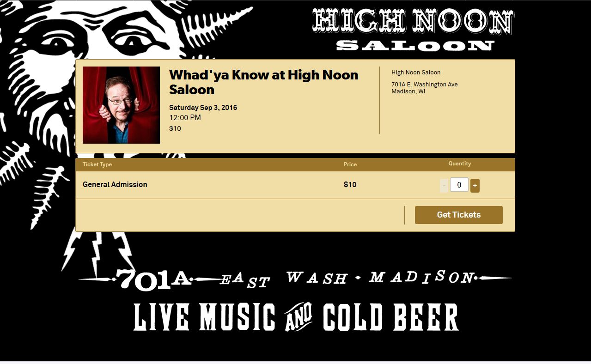Click the Madison, WI location text

coord(408,91)
